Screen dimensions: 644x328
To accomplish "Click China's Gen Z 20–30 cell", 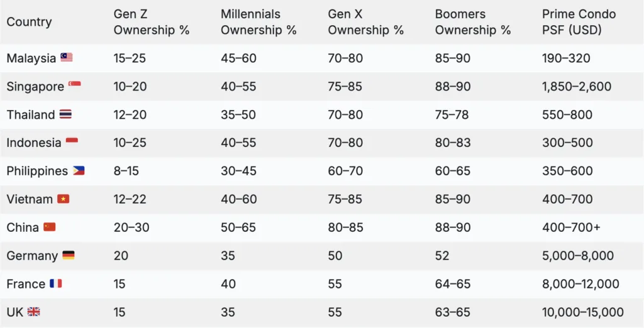I will 131,227.
